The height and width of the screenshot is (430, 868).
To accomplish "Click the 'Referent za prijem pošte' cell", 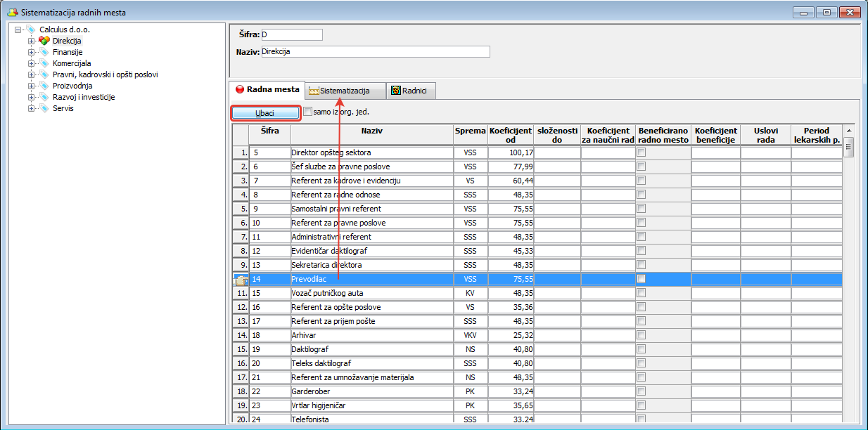I will pyautogui.click(x=372, y=321).
